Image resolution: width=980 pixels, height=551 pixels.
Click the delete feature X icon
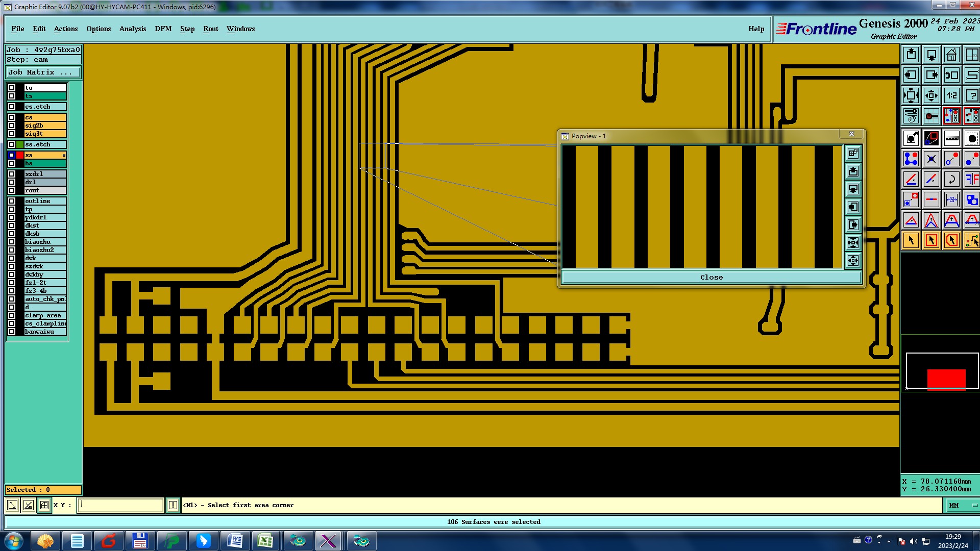click(x=931, y=159)
